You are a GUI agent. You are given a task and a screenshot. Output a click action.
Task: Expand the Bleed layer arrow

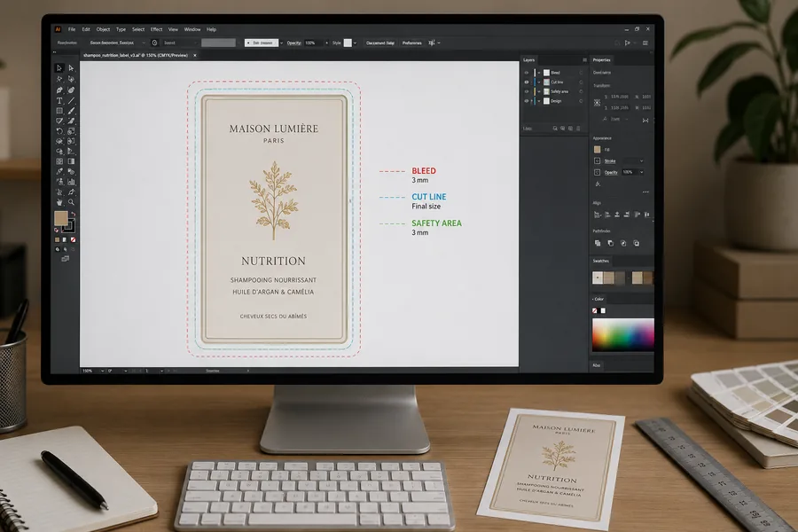click(x=539, y=73)
